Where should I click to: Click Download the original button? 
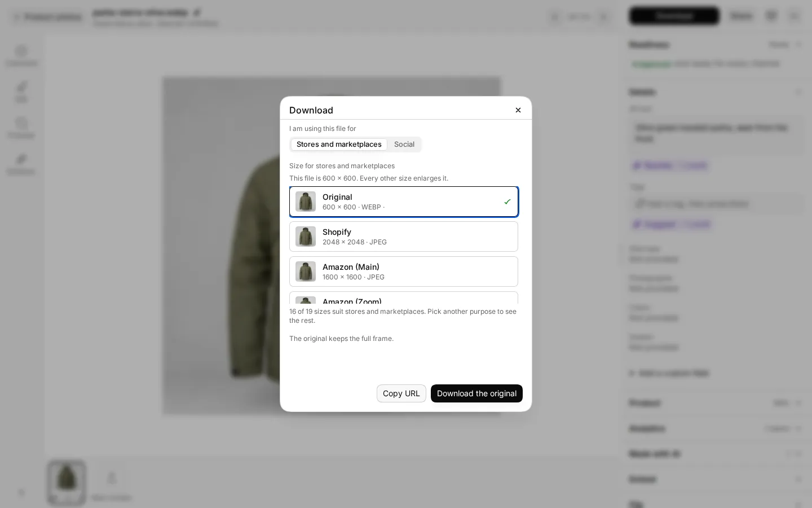click(476, 393)
